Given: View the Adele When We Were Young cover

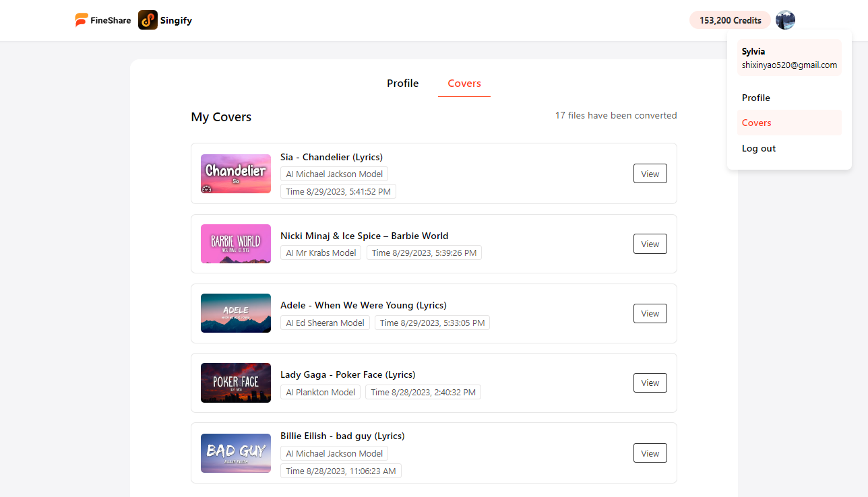Looking at the screenshot, I should tap(650, 313).
